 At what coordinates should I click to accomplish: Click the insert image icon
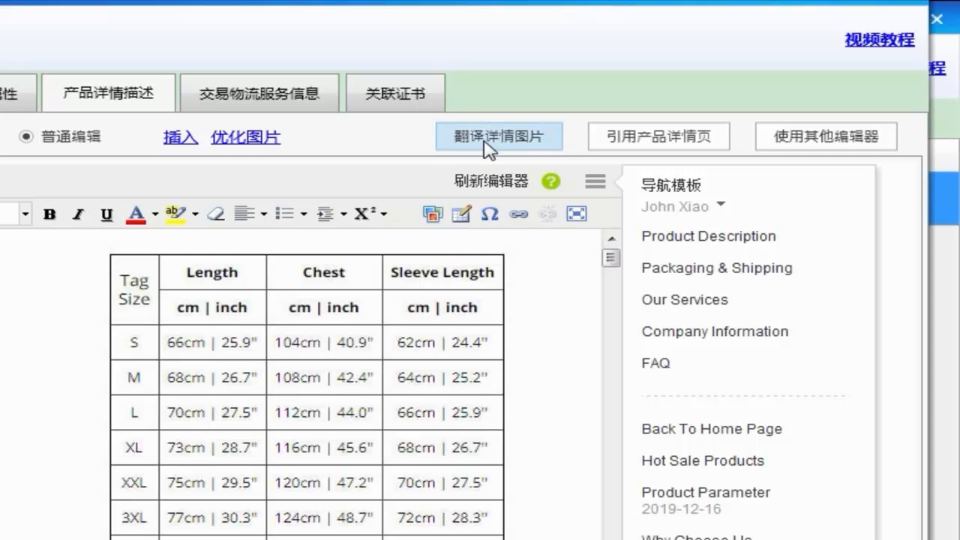(x=433, y=214)
